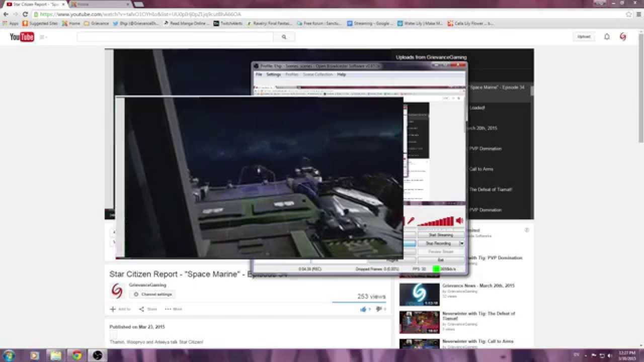Open the Chrome menu icon
Screen dimensions: 644x362
638,14
